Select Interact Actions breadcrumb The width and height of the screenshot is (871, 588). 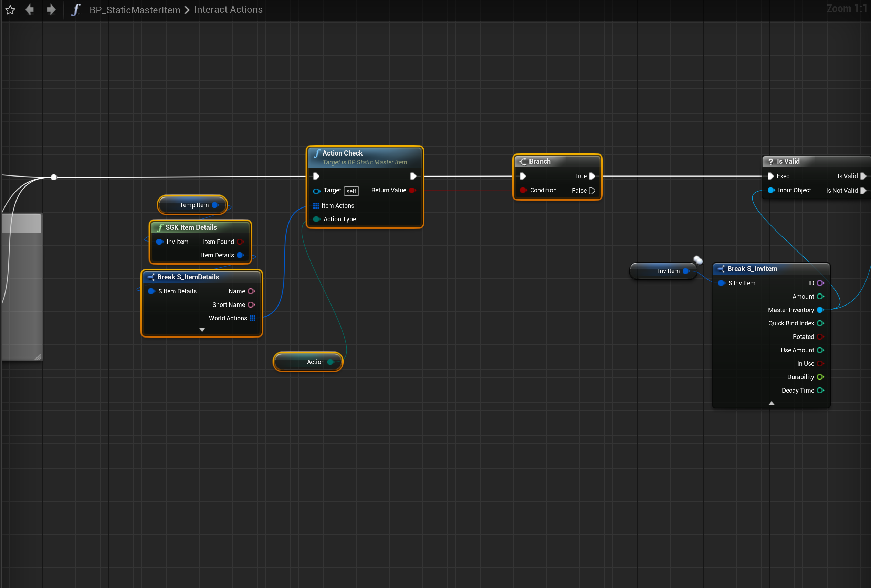pos(228,10)
